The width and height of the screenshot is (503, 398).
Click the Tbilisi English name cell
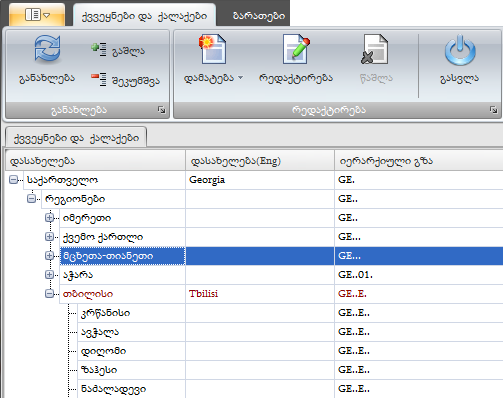pyautogui.click(x=260, y=294)
